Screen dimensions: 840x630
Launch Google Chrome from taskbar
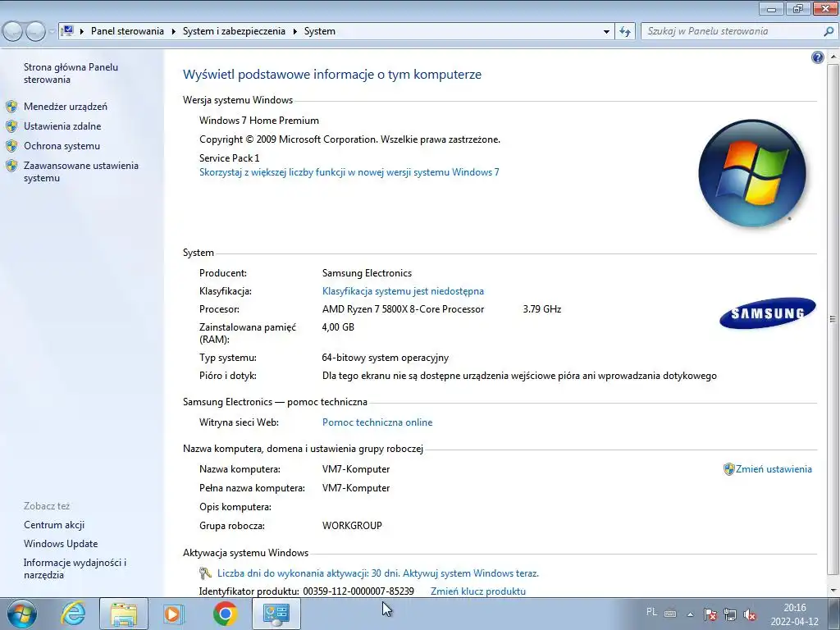click(x=225, y=614)
